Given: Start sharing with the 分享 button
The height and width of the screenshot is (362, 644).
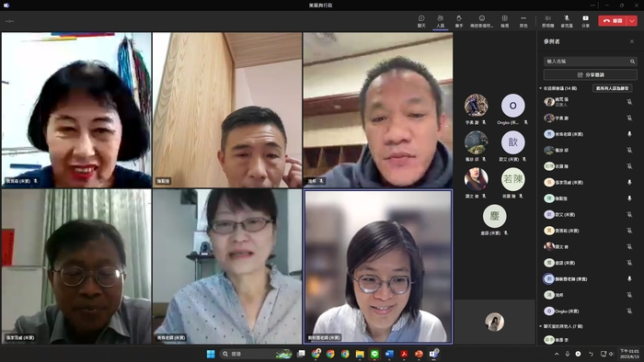Looking at the screenshot, I should 586,21.
